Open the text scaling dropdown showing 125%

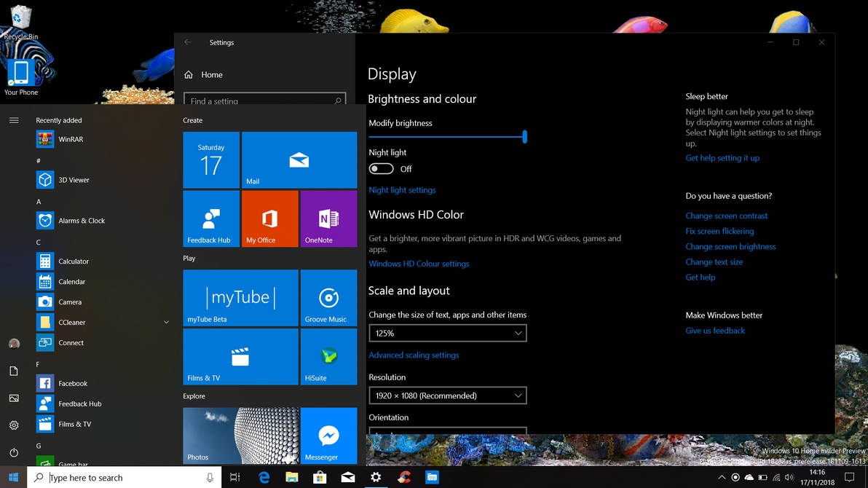pos(447,333)
